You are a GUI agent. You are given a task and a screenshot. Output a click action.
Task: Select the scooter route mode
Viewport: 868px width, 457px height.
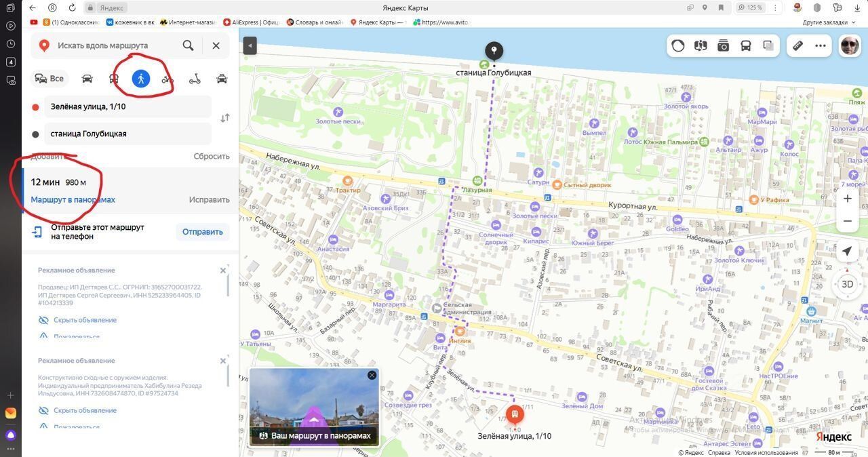click(x=195, y=79)
